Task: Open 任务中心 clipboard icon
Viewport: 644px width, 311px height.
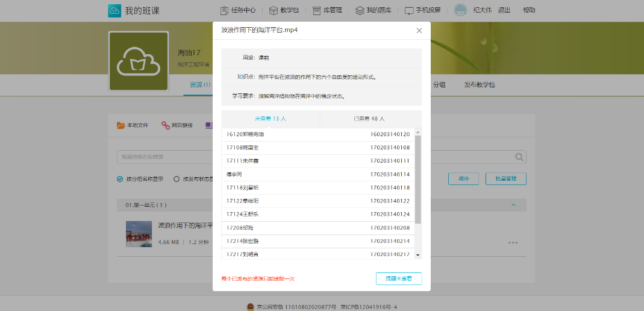Action: point(224,10)
